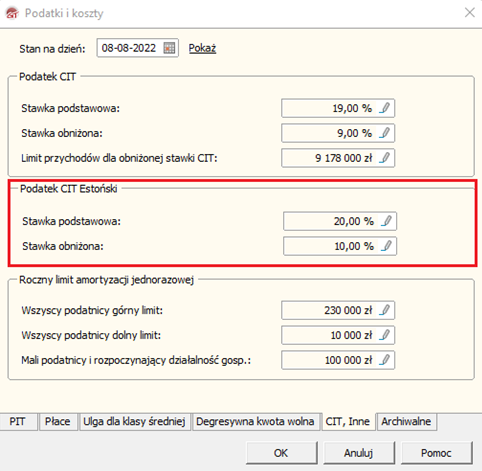
Task: Select the górny limit 230 000 zł field
Action: (x=338, y=310)
